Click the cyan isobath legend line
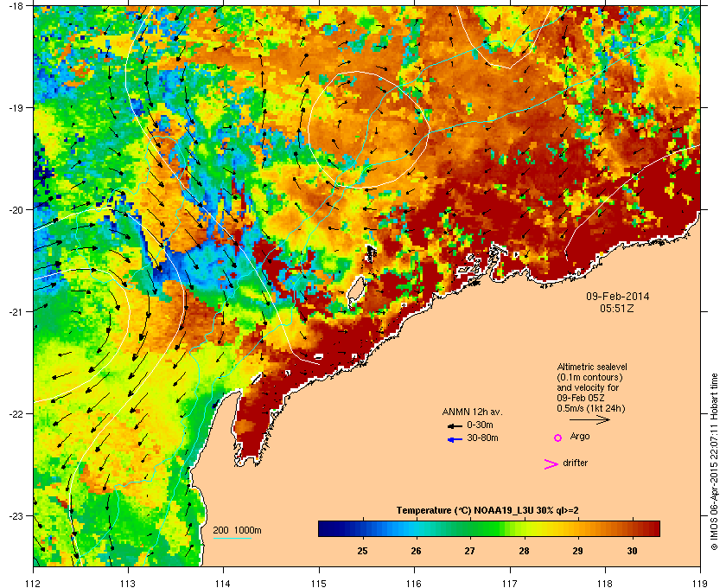 click(x=232, y=538)
